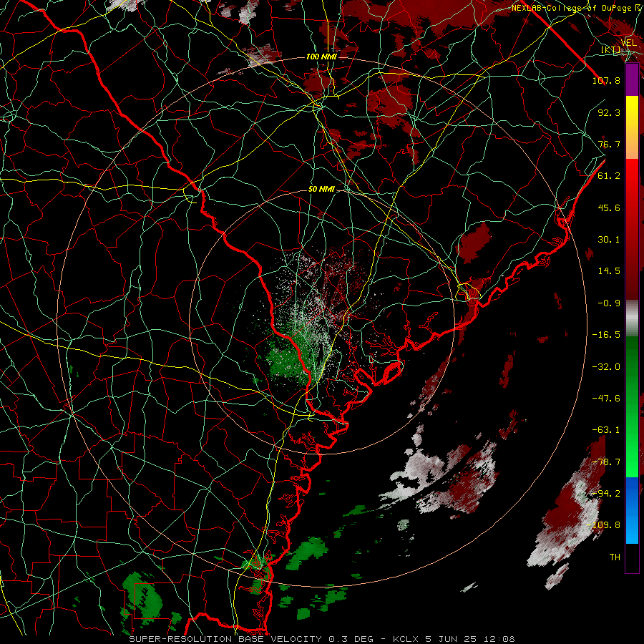Click the 92.3 velocity scale value
The image size is (644, 644).
[609, 112]
